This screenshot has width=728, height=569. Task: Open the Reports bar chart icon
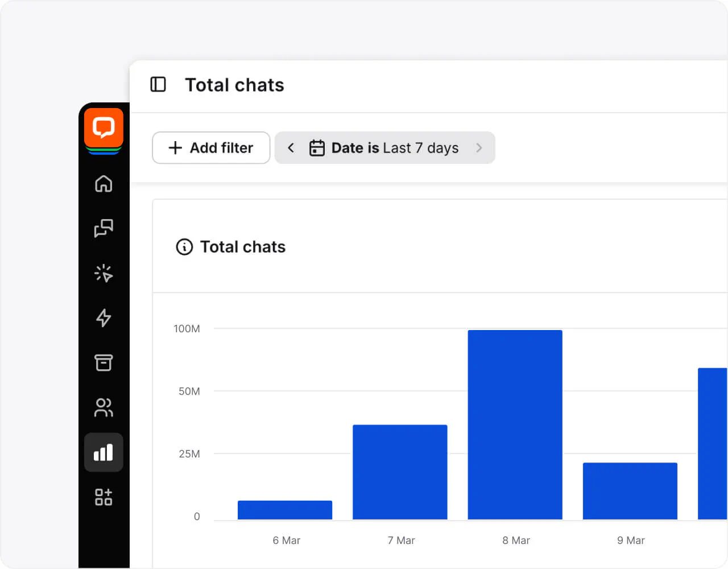point(104,452)
